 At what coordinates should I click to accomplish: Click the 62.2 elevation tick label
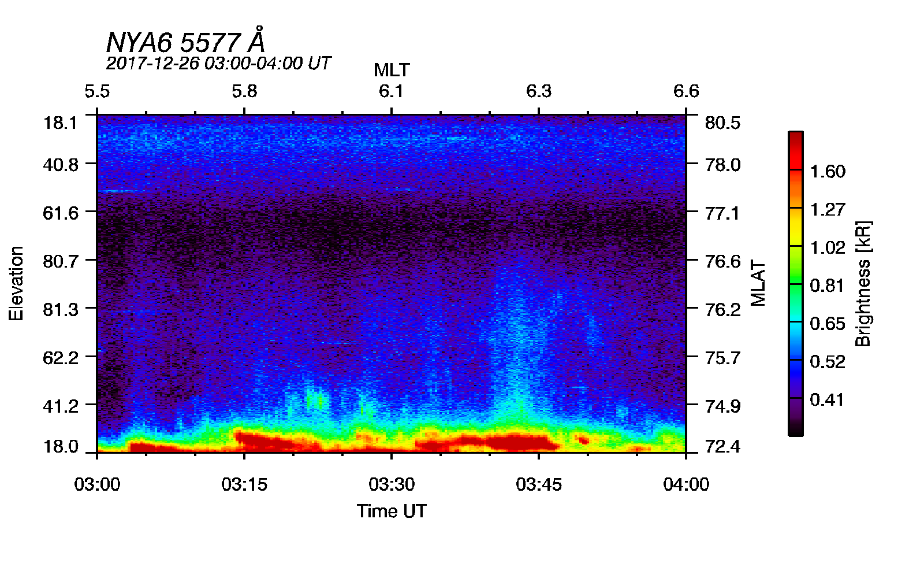point(61,358)
